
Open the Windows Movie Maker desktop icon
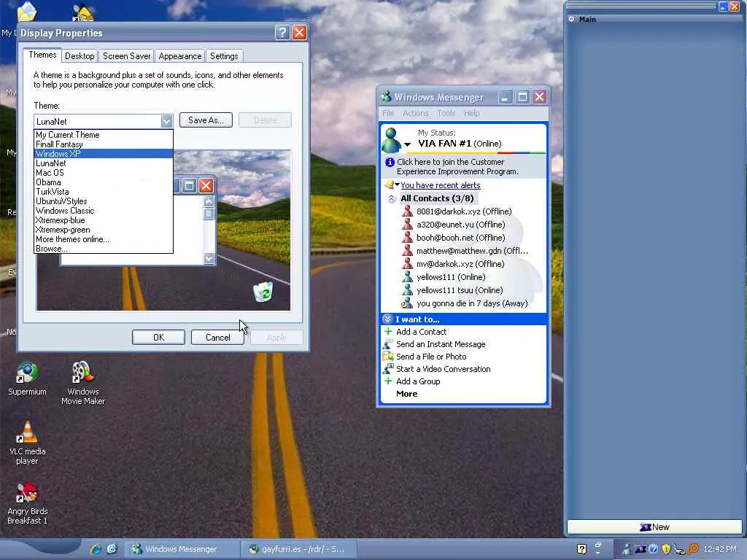click(x=83, y=384)
